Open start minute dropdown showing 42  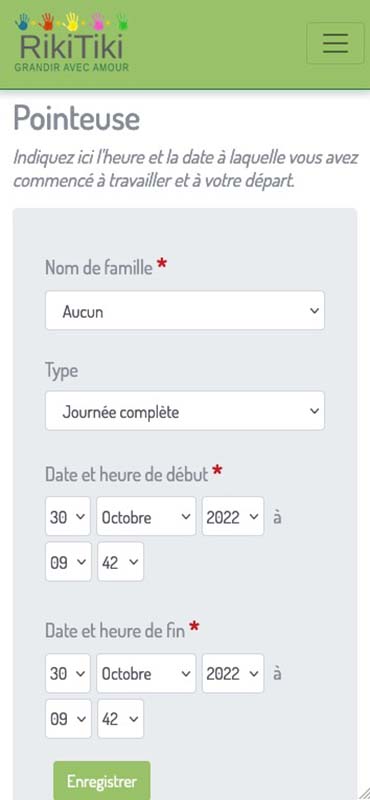pos(120,562)
